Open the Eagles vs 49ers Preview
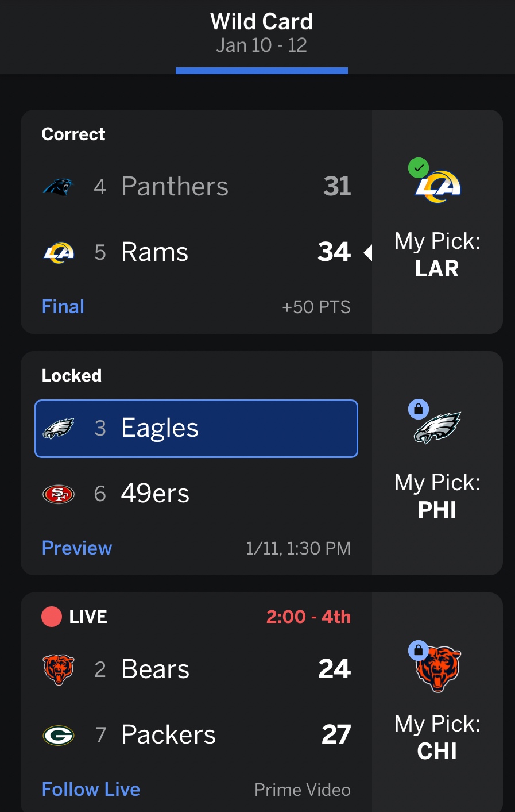The image size is (515, 812). (x=77, y=548)
